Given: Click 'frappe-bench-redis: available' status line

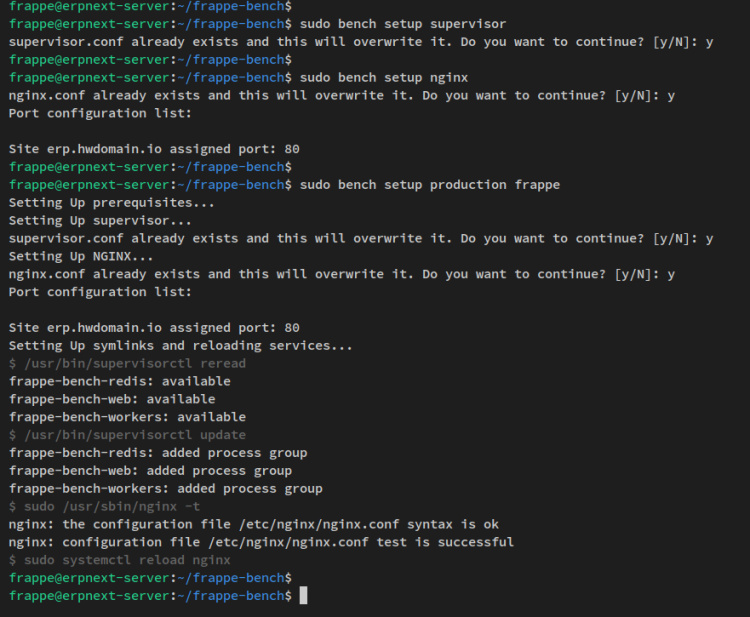Looking at the screenshot, I should coord(120,381).
